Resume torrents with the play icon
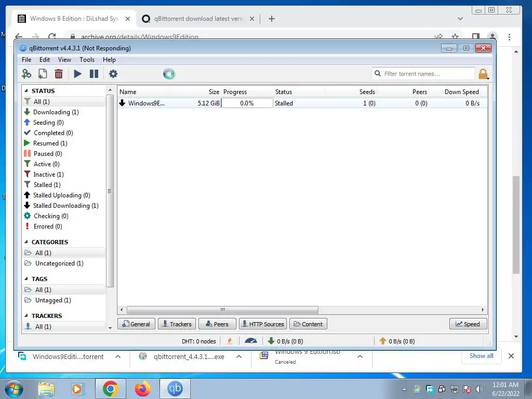This screenshot has width=532, height=399. 77,74
